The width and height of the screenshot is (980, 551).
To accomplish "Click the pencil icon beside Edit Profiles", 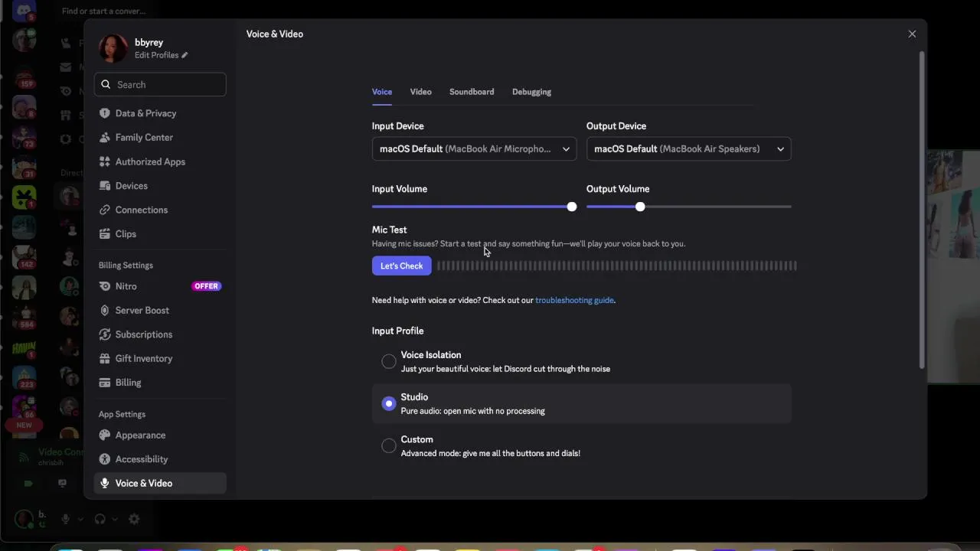I will pos(185,55).
